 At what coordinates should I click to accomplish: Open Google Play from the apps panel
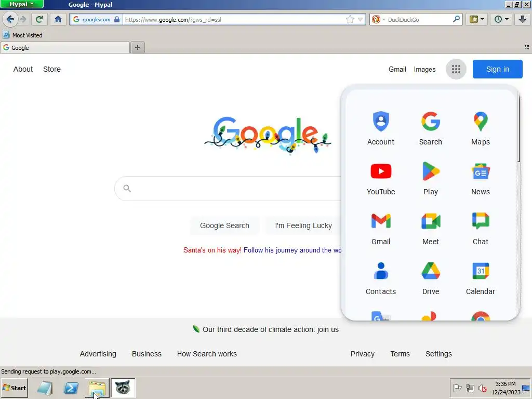click(x=431, y=179)
